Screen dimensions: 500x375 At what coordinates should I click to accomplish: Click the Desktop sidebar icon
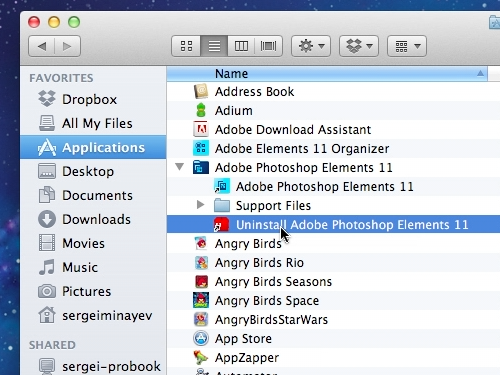pyautogui.click(x=47, y=171)
